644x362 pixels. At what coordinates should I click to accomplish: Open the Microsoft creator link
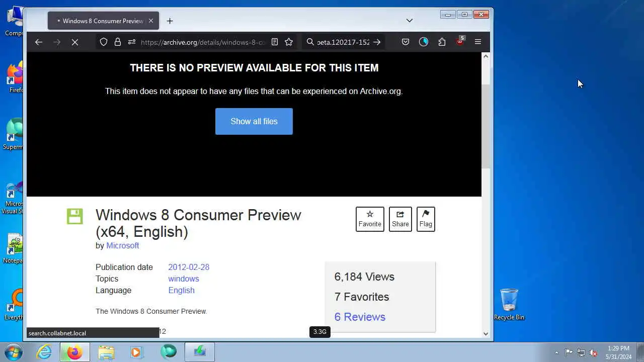(x=123, y=245)
